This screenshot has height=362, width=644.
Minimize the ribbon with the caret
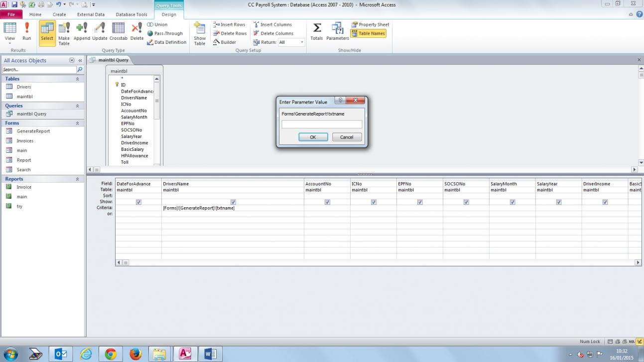[632, 14]
